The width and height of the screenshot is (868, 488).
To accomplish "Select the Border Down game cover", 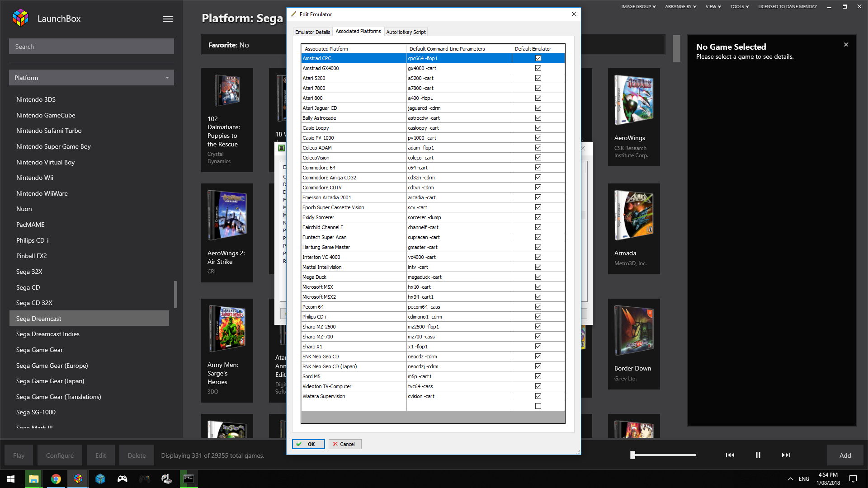I will (x=634, y=331).
